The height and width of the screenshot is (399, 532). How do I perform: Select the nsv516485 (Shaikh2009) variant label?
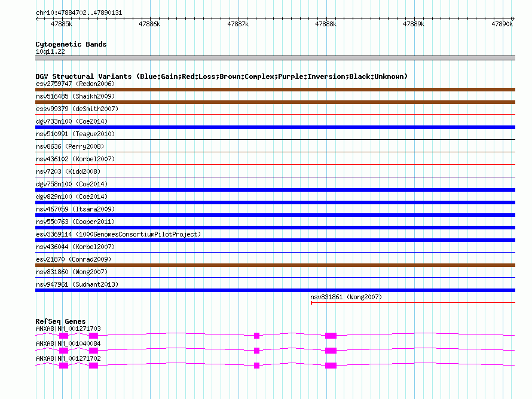[x=75, y=96]
